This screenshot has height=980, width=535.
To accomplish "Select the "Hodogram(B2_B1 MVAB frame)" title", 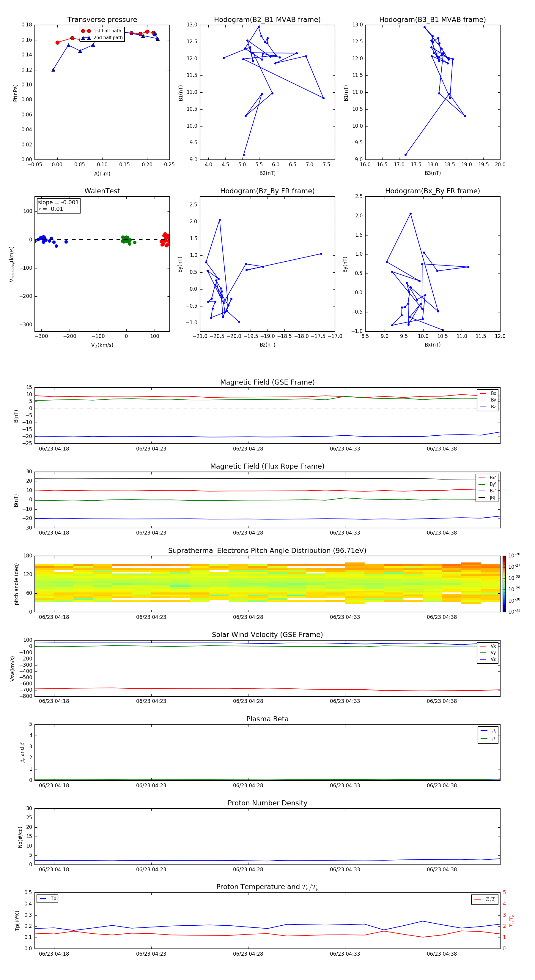I will click(x=267, y=19).
